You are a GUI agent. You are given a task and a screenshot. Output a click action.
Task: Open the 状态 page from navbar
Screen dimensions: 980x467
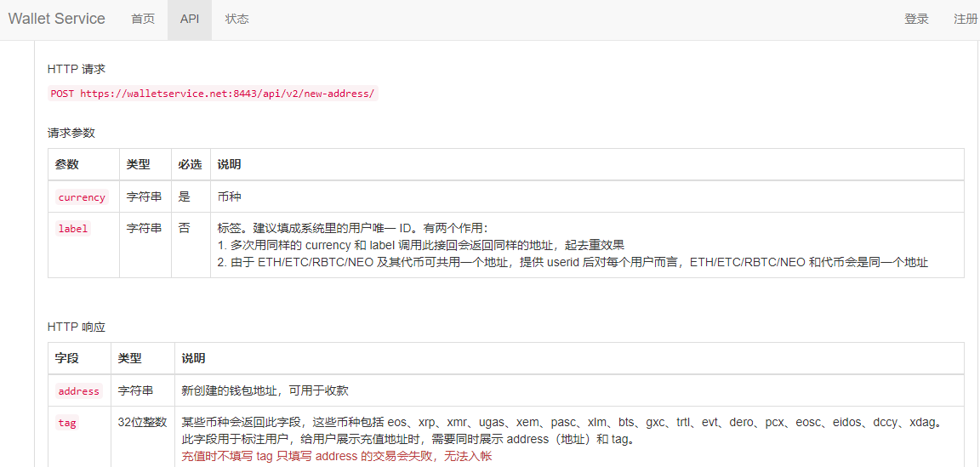point(237,19)
